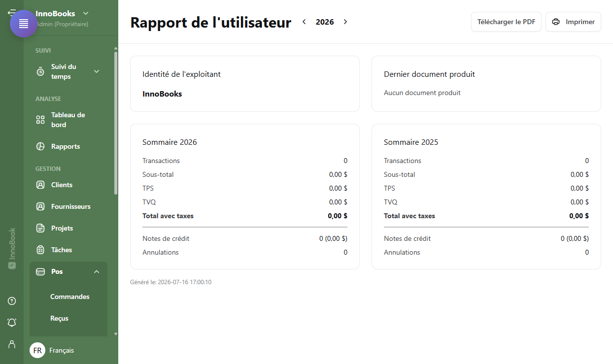The image size is (613, 364).
Task: Expand the Suivi du temps chevron
Action: point(97,71)
